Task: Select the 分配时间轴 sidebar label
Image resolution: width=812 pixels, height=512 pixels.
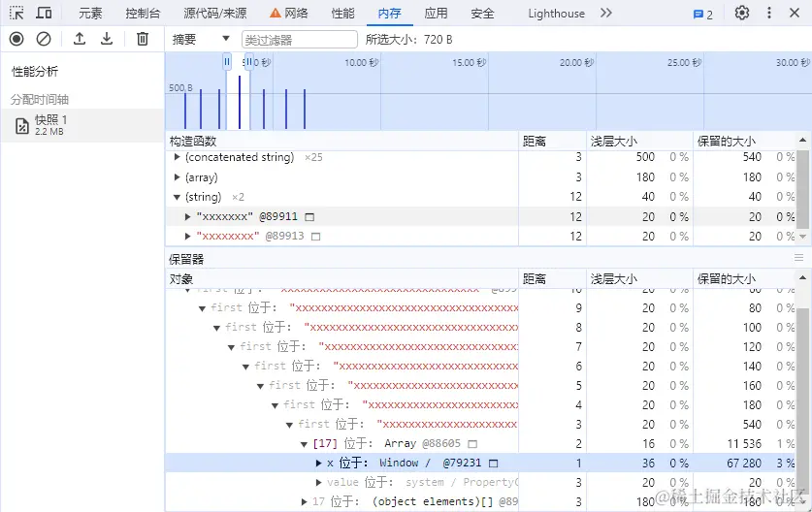Action: (40, 99)
